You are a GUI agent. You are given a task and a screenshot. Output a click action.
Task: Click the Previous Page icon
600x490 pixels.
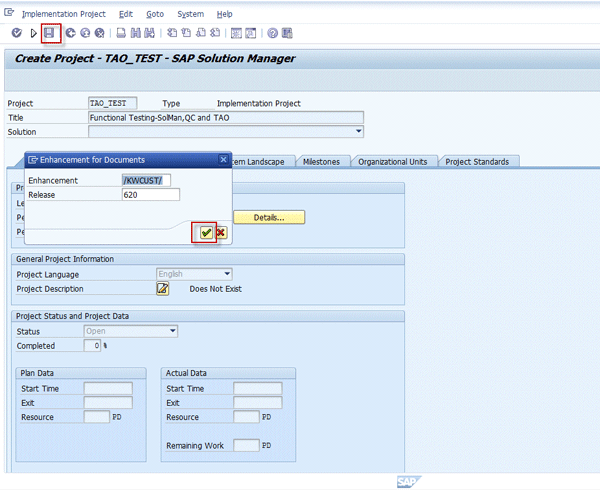click(186, 33)
